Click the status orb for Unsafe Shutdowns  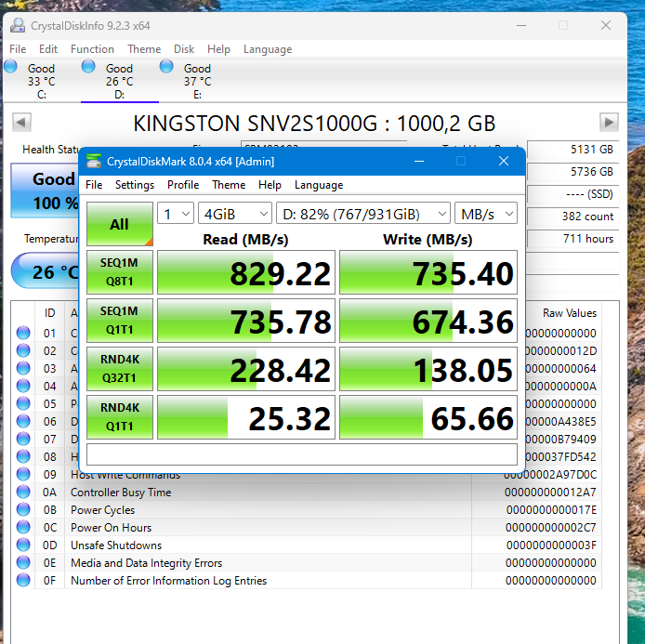23,545
